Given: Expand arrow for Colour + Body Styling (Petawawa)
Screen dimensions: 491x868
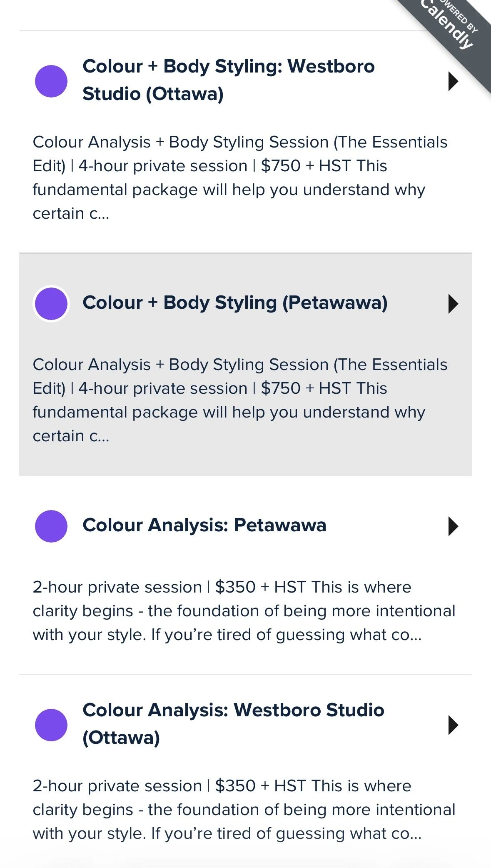Looking at the screenshot, I should [453, 303].
